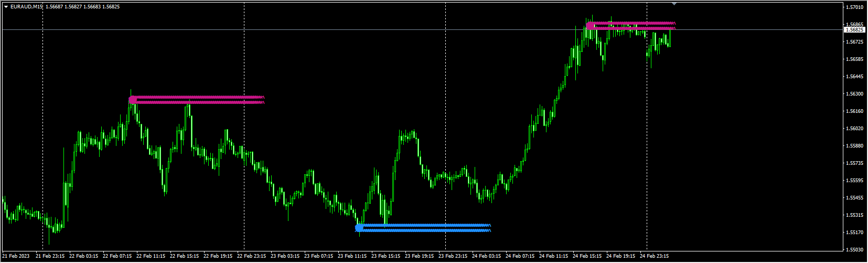
Task: Select the blue dot marker at the chart low
Action: pyautogui.click(x=359, y=228)
